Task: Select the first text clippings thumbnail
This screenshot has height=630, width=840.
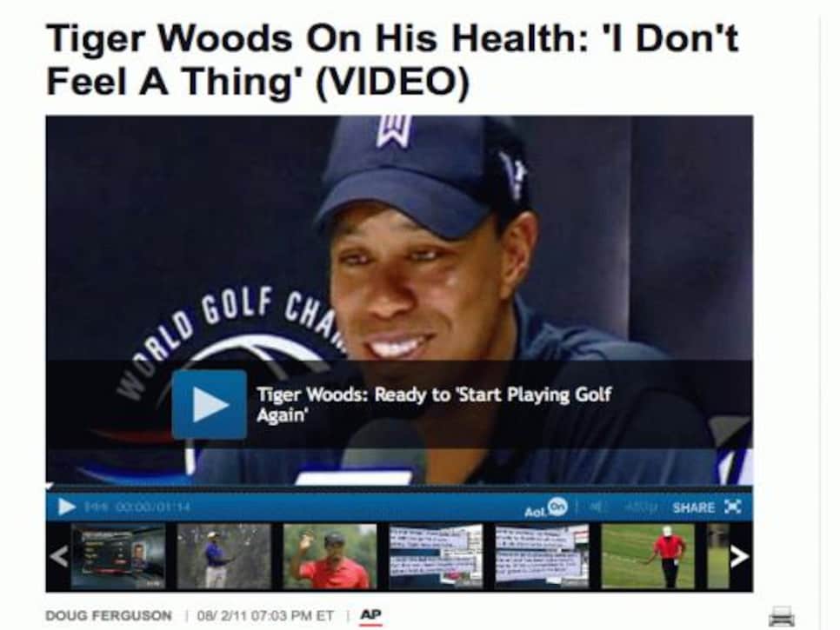Action: click(x=436, y=557)
